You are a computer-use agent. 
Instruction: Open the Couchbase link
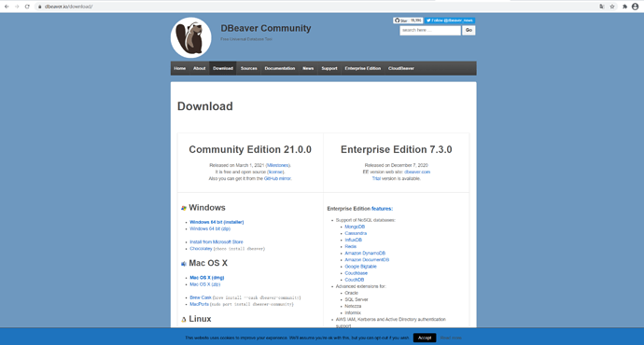[x=357, y=273]
